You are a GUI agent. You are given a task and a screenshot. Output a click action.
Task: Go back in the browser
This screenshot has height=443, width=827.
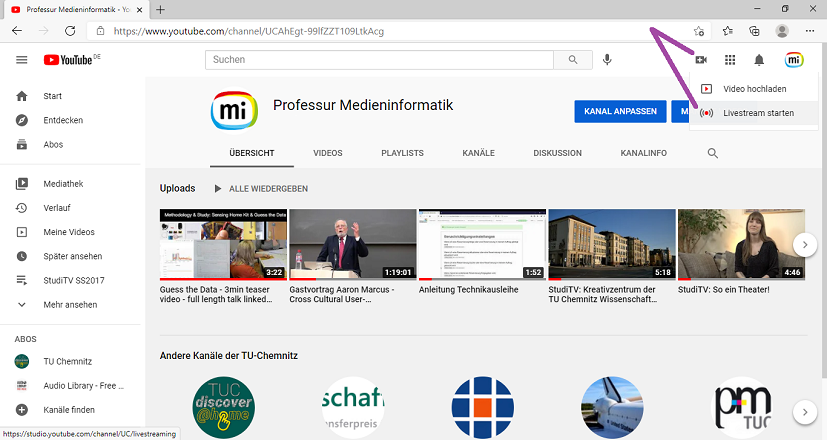17,31
